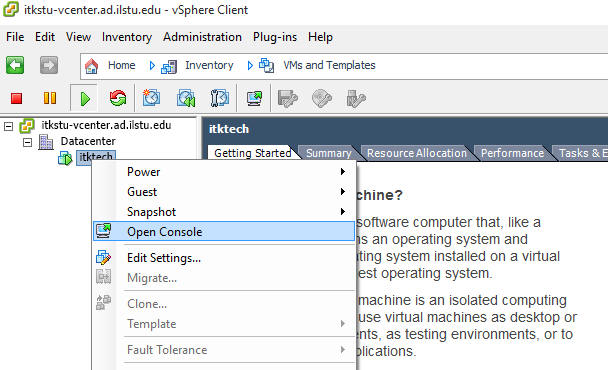Switch to the Getting Started tab

(253, 153)
